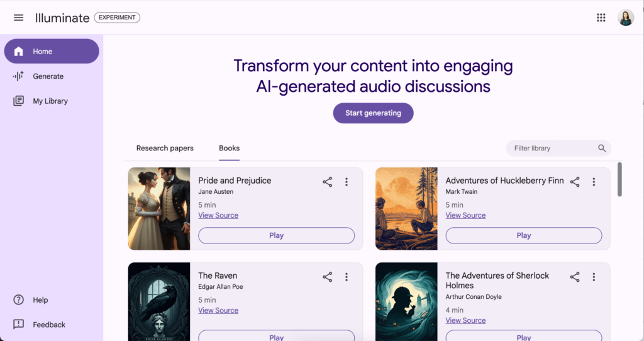Open My Library from the sidebar
Image resolution: width=644 pixels, height=341 pixels.
click(52, 101)
